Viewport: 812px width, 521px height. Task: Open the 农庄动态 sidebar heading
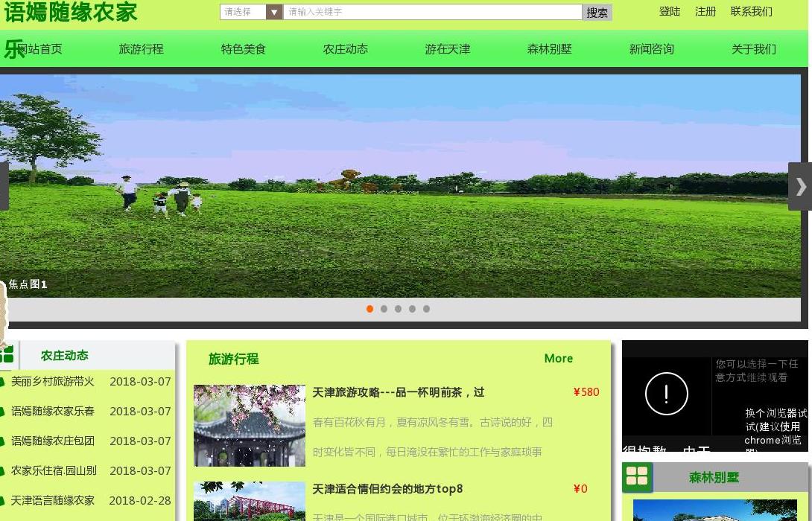click(x=65, y=356)
